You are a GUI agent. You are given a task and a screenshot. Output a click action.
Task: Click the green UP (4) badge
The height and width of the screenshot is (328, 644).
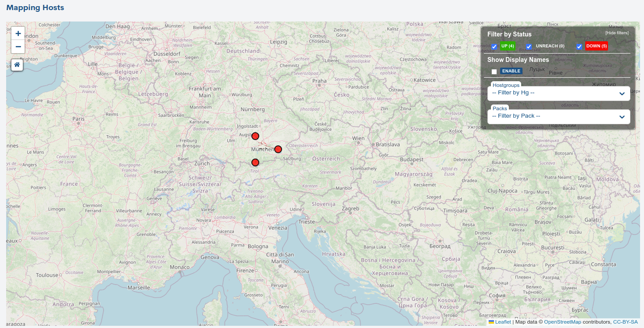click(508, 46)
